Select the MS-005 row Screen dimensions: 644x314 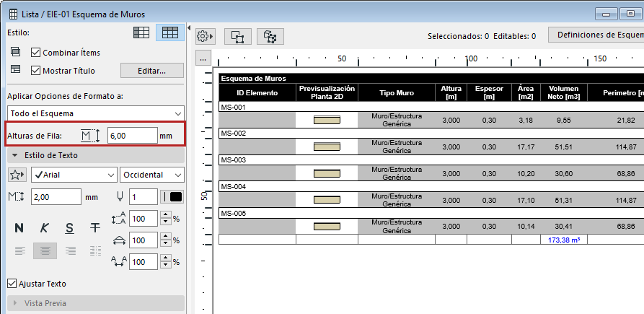(x=431, y=214)
